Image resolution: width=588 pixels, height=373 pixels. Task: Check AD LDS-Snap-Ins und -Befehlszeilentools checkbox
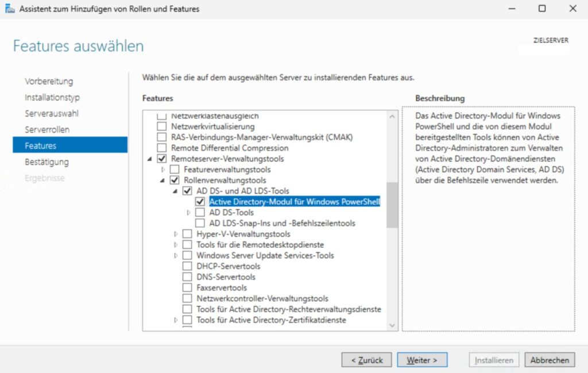[x=200, y=223]
